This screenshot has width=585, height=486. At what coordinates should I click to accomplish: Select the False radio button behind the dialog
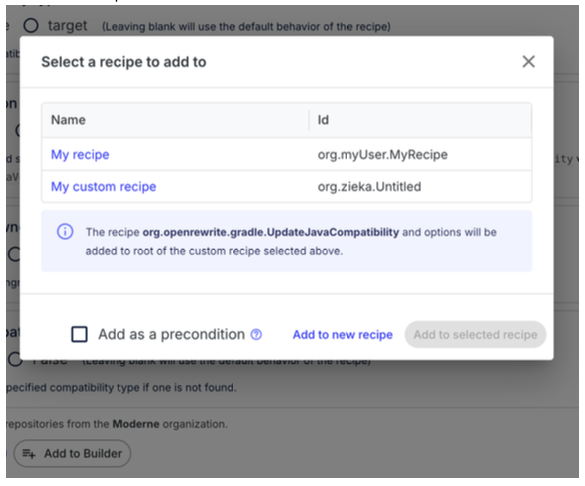(15, 360)
